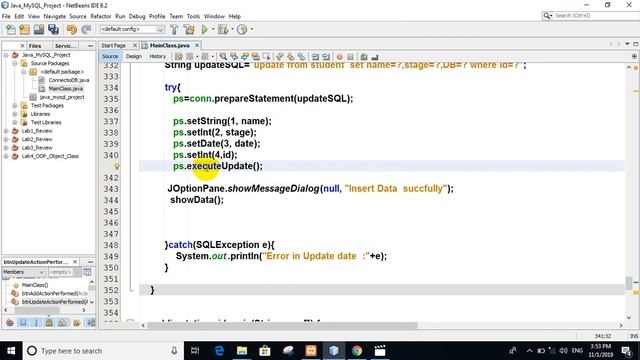Switch to the Start Page tab
This screenshot has height=360, width=640.
(x=113, y=45)
